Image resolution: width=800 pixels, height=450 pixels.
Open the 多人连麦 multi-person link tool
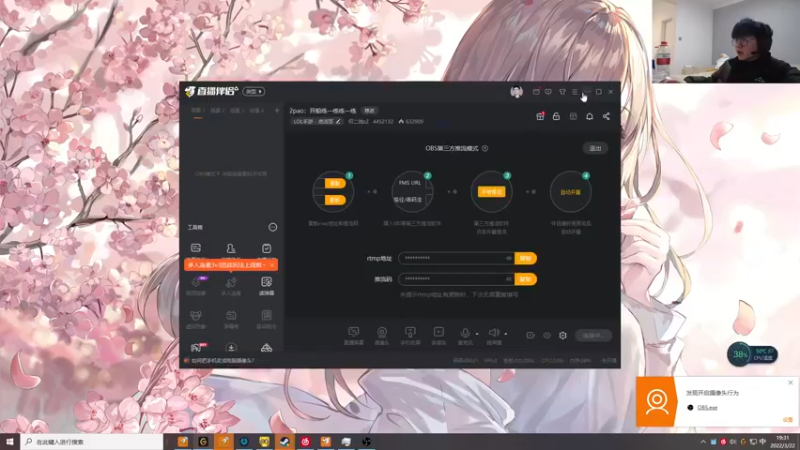tap(231, 286)
